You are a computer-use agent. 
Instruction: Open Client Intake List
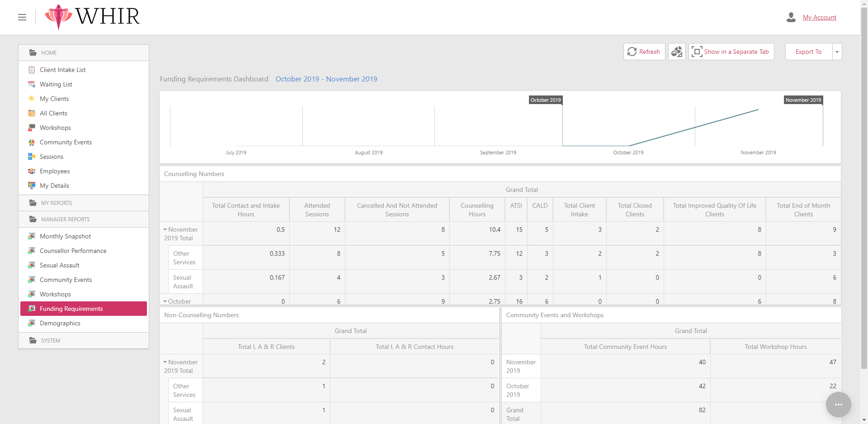(62, 70)
